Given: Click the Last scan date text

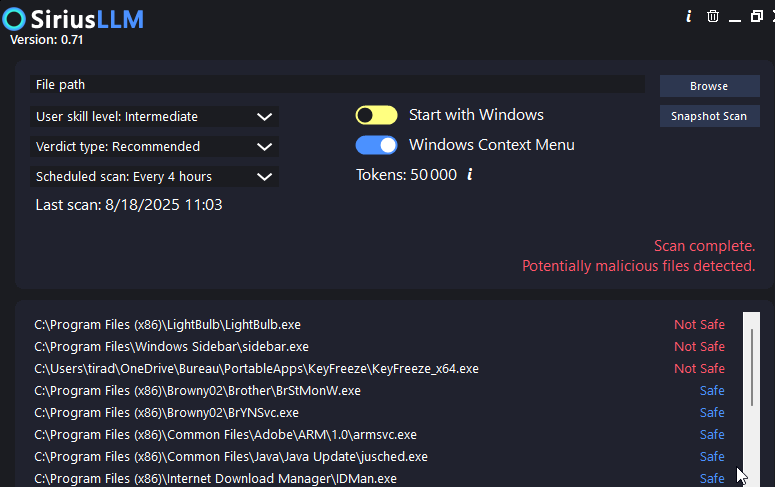Looking at the screenshot, I should click(x=129, y=205).
